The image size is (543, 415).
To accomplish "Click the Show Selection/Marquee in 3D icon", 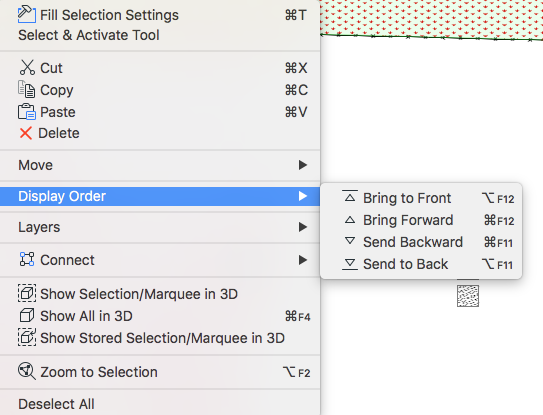I will tap(27, 293).
